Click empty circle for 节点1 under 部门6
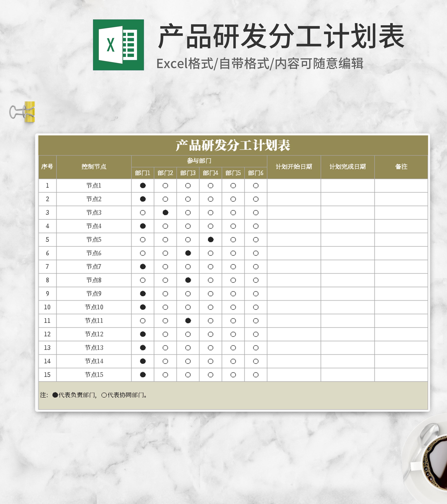 pyautogui.click(x=256, y=185)
